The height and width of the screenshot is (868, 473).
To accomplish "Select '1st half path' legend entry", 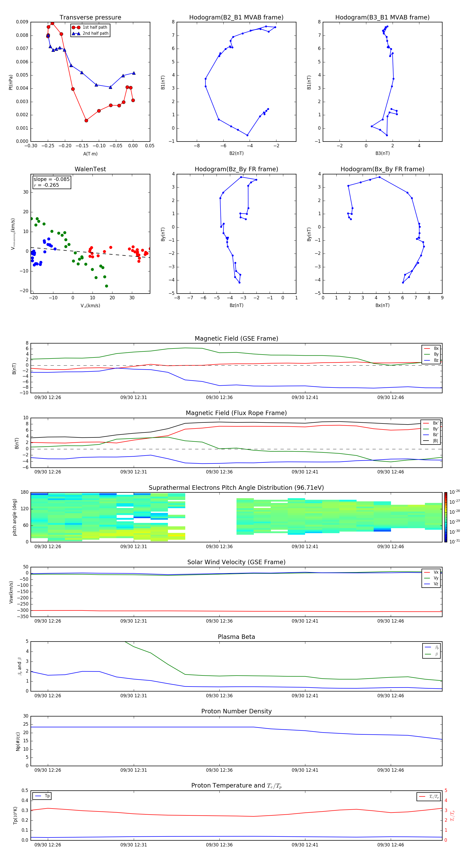I will pos(90,27).
